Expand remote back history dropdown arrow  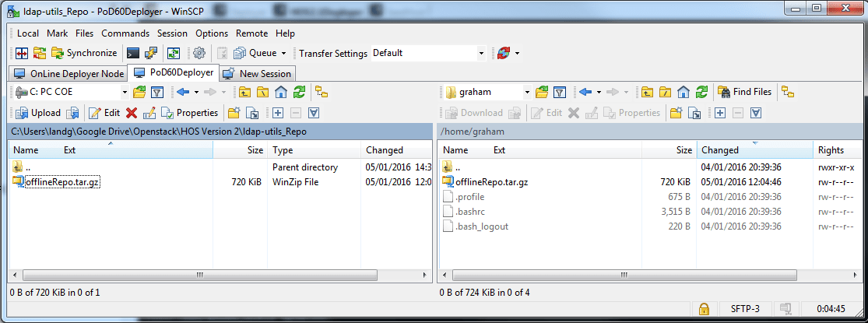[x=599, y=92]
